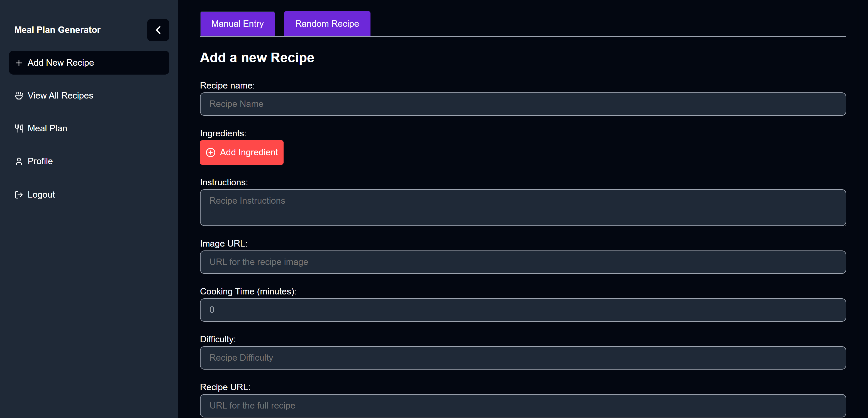Screen dimensions: 868x418
Task: Focus the Recipe Difficulty input field
Action: pos(523,358)
